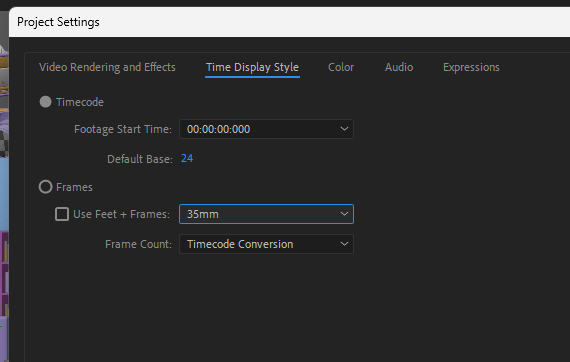Click the Footage Start Time label
The height and width of the screenshot is (362, 570).
pos(123,129)
